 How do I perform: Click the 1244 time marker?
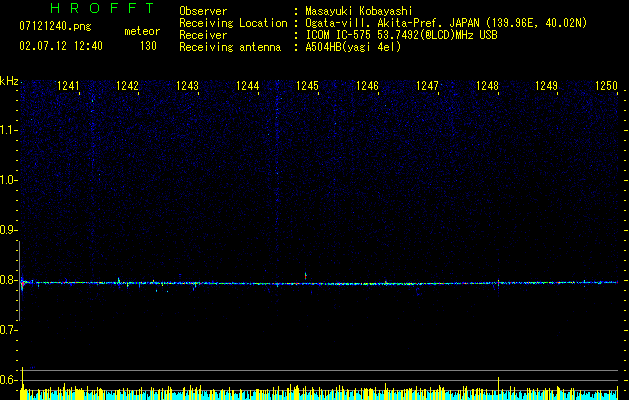(247, 86)
